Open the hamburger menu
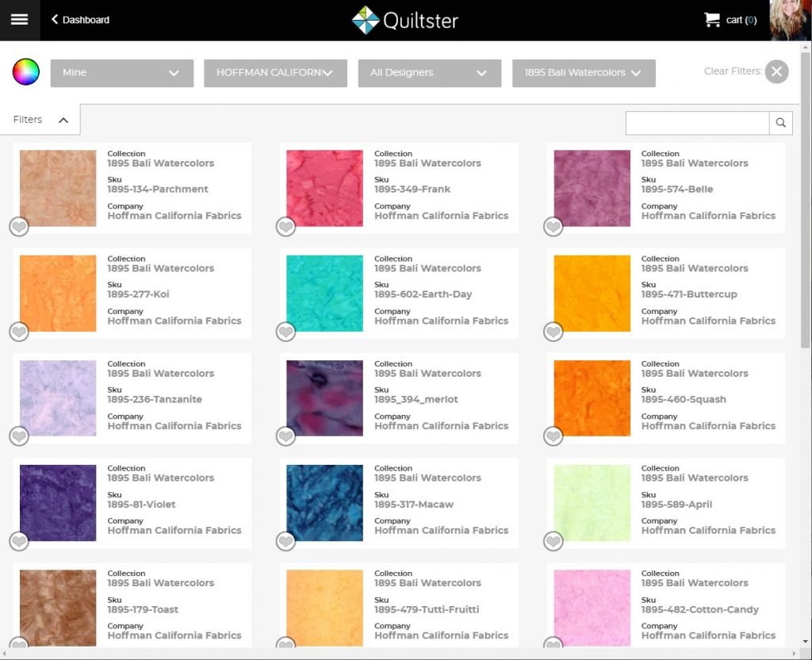Image resolution: width=812 pixels, height=660 pixels. (x=20, y=20)
